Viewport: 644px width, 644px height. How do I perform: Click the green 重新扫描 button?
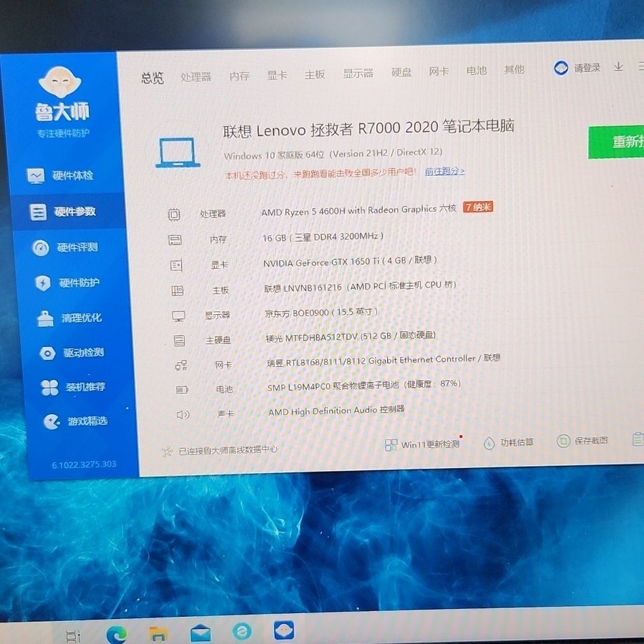click(616, 142)
